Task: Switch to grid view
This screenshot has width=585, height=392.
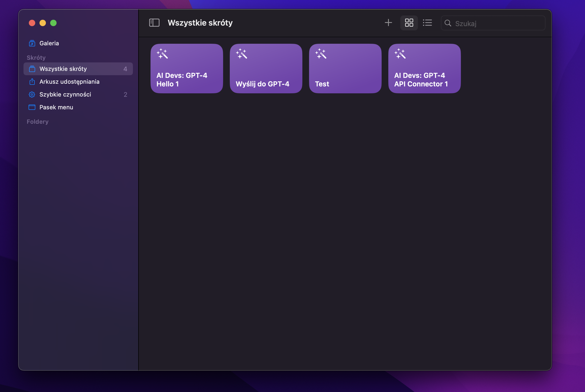Action: (x=409, y=23)
